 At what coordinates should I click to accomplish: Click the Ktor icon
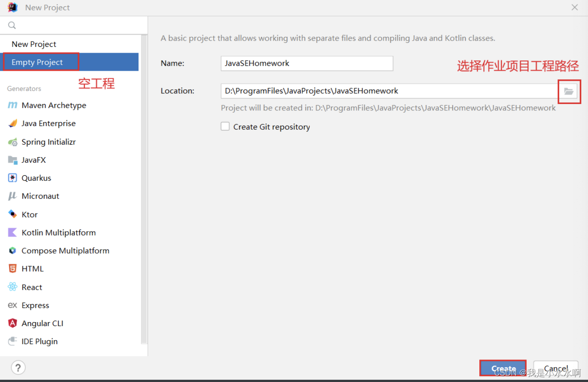[13, 214]
